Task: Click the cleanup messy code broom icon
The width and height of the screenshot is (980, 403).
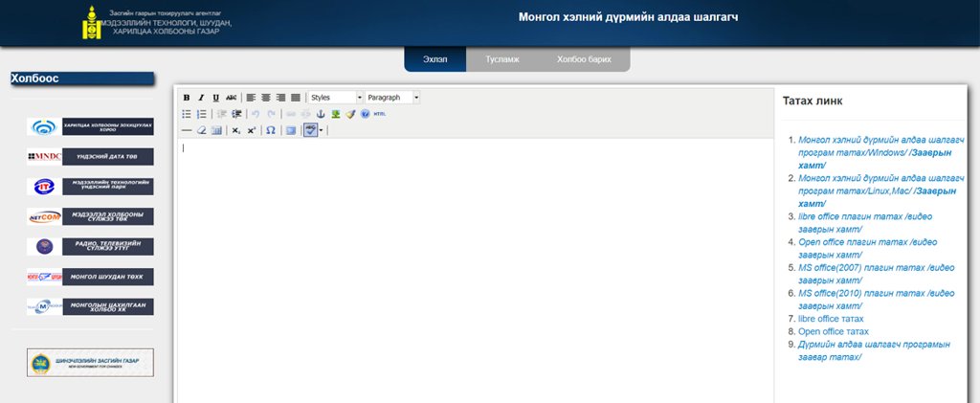Action: [350, 114]
